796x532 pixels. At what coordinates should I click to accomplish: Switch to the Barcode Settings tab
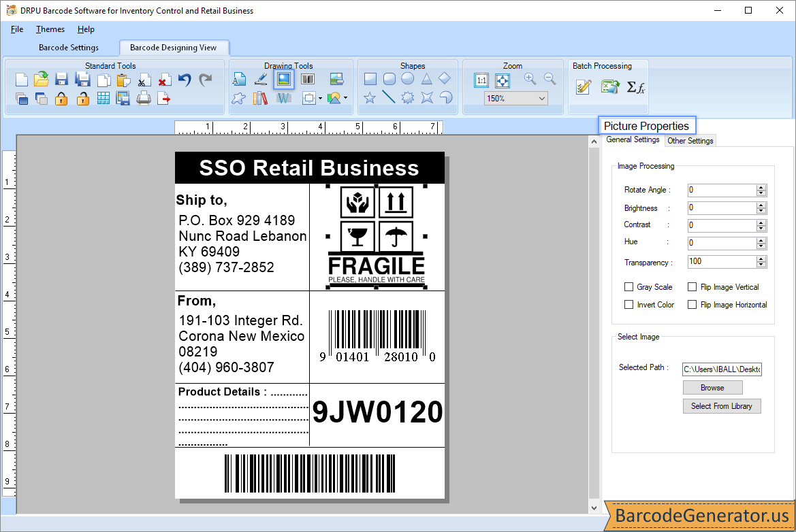69,48
